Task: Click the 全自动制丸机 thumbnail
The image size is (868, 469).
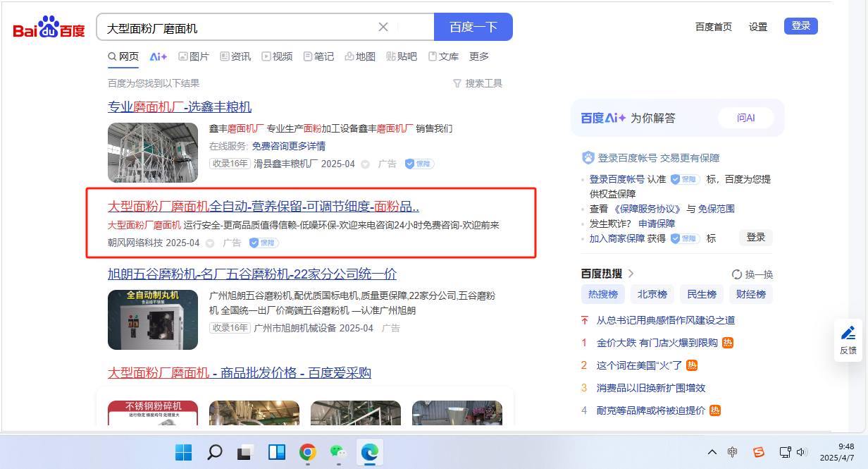Action: click(153, 319)
